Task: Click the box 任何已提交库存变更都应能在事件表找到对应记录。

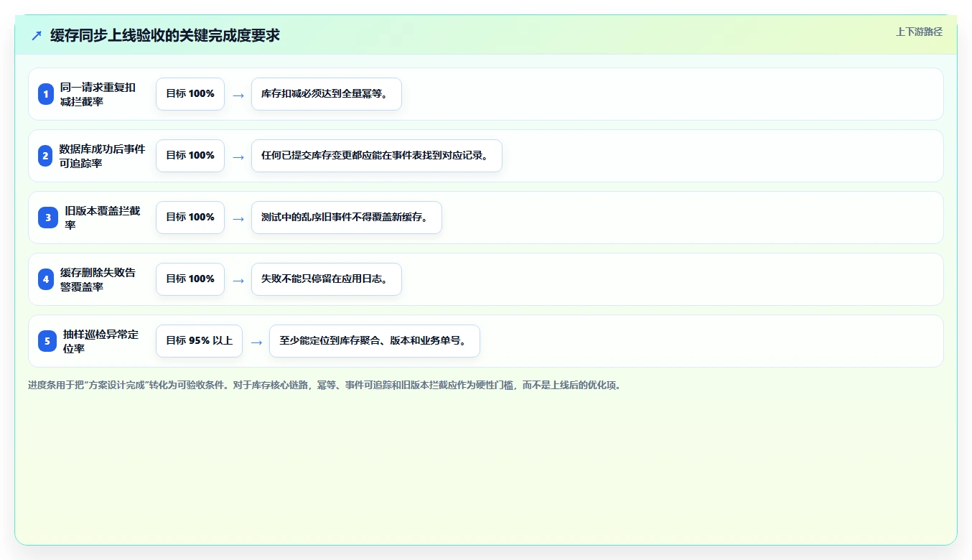Action: click(377, 156)
